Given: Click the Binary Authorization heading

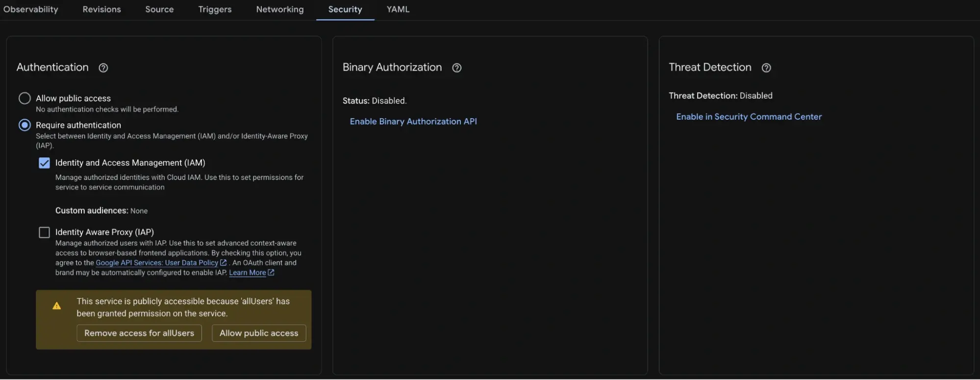Looking at the screenshot, I should 392,67.
